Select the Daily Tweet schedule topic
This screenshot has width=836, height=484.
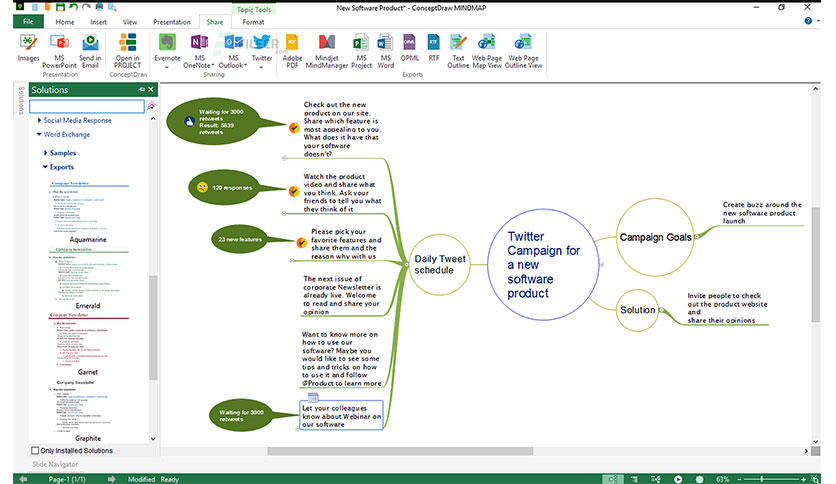[x=439, y=264]
